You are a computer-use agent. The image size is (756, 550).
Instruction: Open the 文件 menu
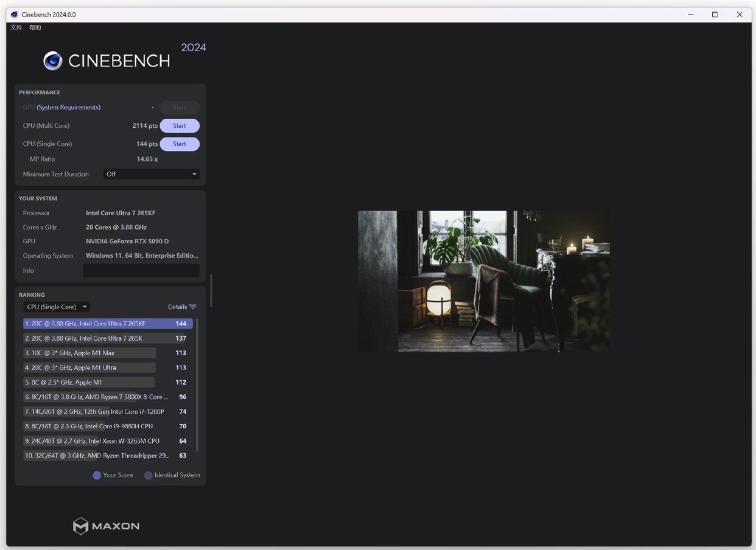(16, 27)
